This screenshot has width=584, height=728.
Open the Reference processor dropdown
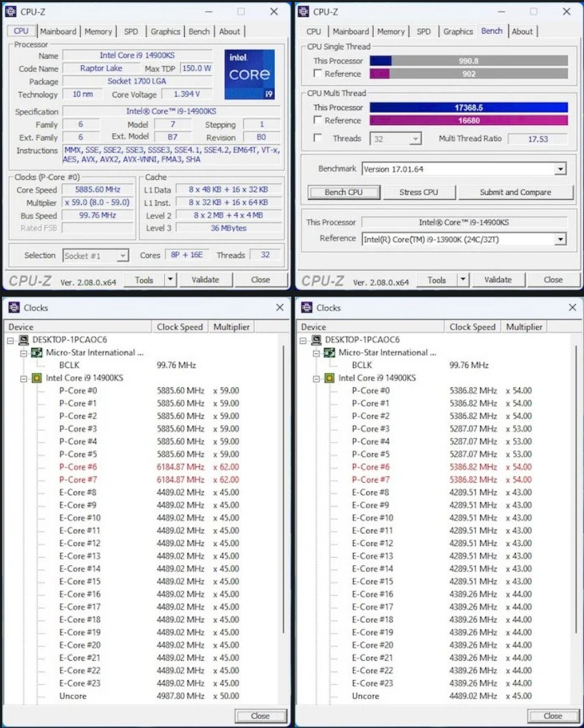point(561,240)
